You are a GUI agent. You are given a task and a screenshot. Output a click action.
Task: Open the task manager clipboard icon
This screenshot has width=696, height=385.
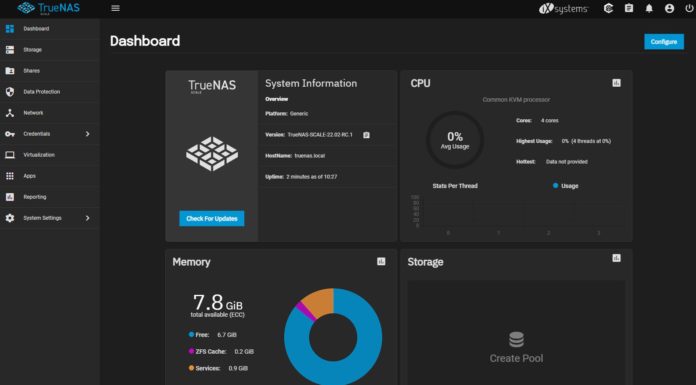click(x=629, y=8)
